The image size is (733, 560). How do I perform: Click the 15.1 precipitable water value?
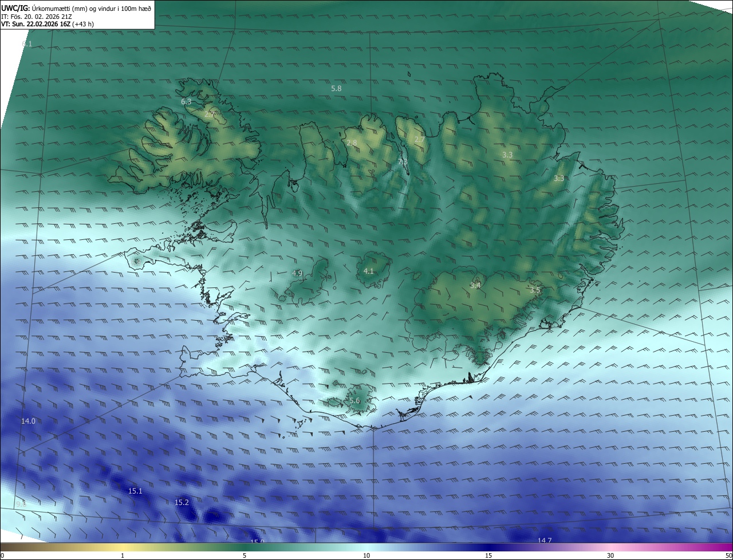[135, 491]
